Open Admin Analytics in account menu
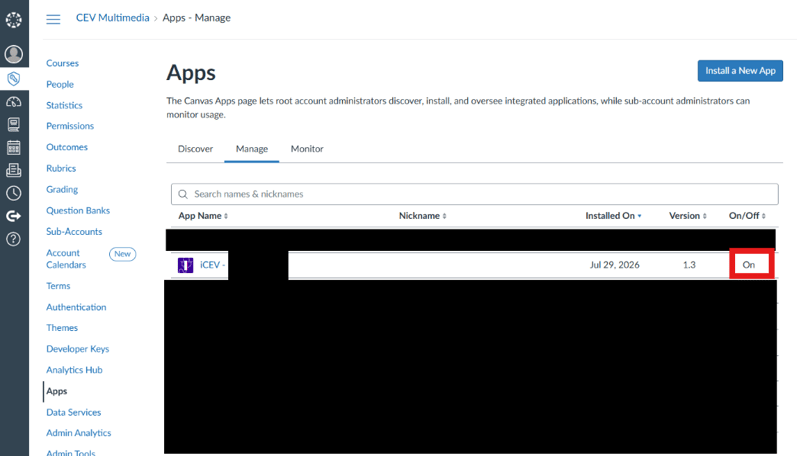The height and width of the screenshot is (456, 800). coord(79,433)
